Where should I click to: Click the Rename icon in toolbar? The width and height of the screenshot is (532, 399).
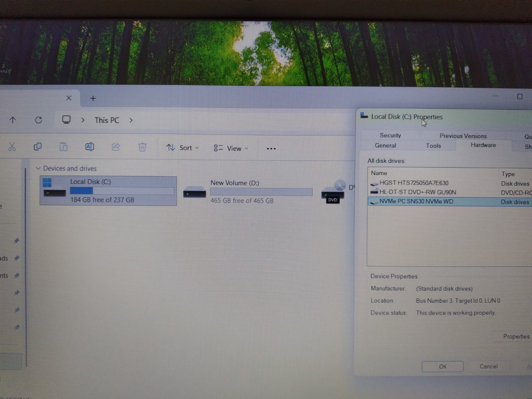point(89,147)
